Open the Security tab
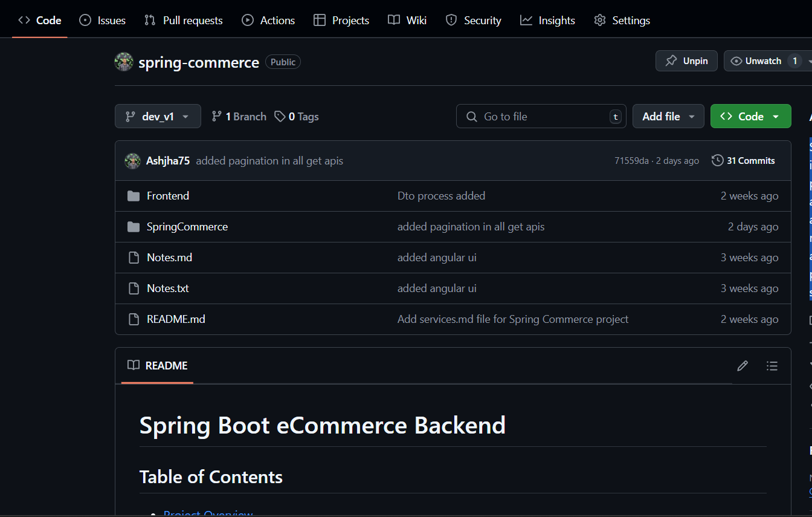Screen dimensions: 812x517 coord(473,20)
